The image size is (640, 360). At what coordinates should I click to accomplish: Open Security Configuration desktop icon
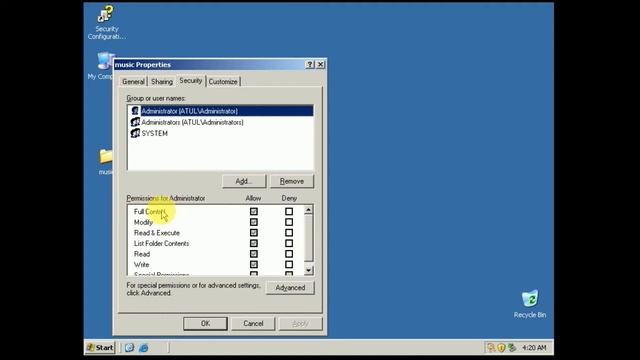(106, 22)
